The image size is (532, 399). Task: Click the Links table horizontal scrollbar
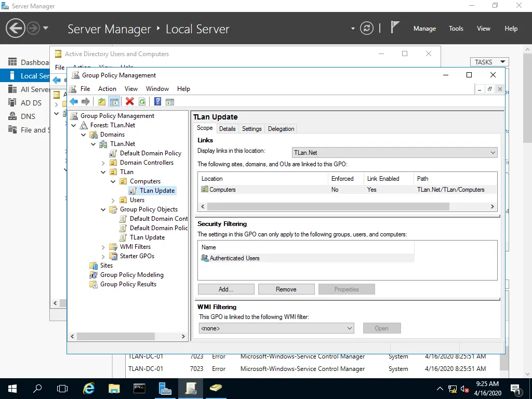click(x=328, y=206)
